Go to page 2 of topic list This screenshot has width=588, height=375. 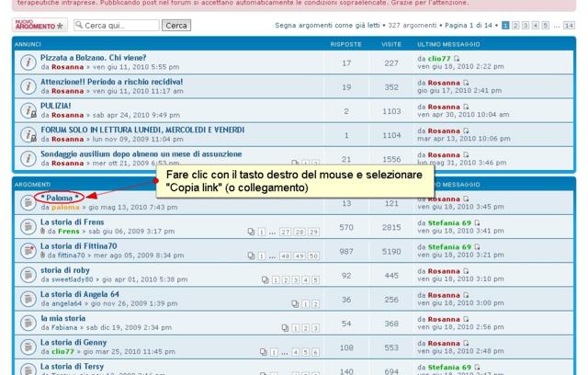coord(515,26)
